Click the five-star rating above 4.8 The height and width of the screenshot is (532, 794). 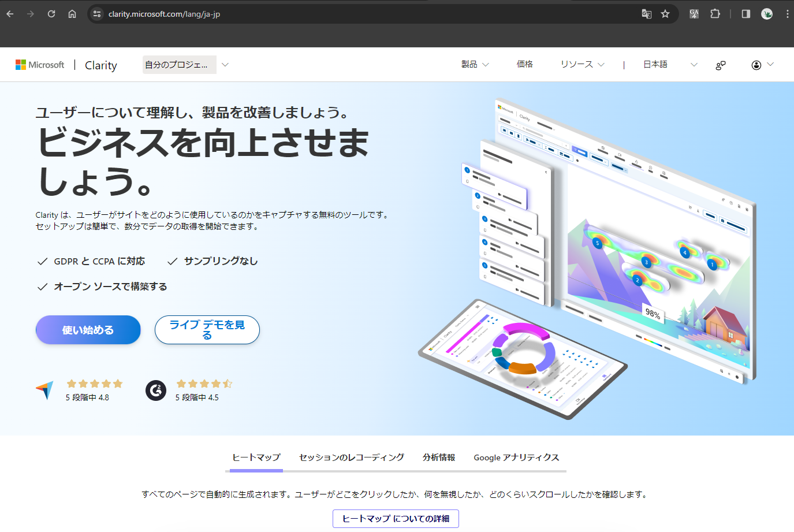pyautogui.click(x=95, y=384)
